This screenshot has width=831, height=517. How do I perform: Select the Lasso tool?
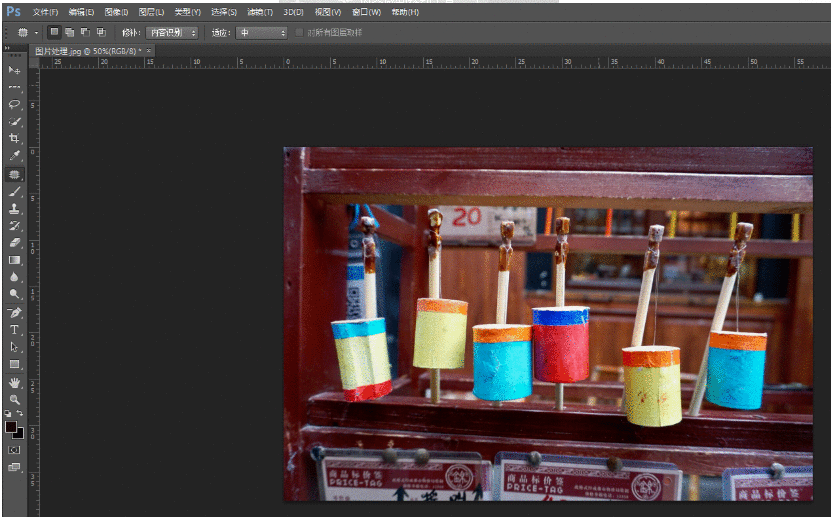pos(14,104)
